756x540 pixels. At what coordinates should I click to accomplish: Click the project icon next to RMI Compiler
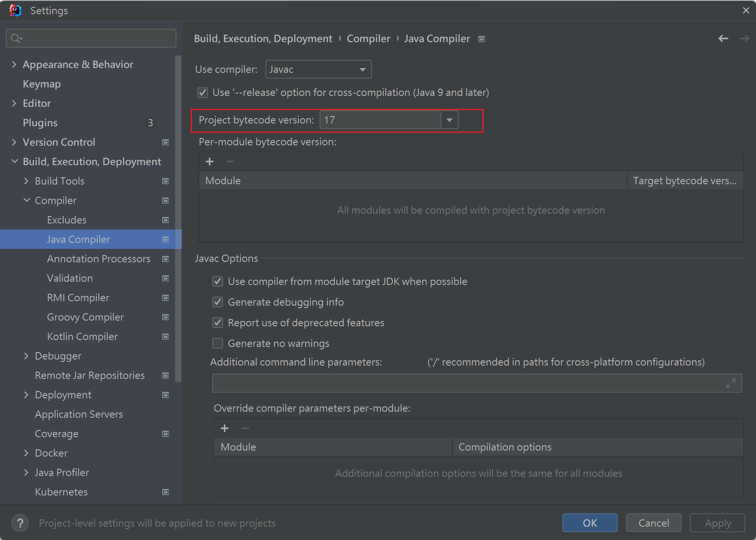166,298
